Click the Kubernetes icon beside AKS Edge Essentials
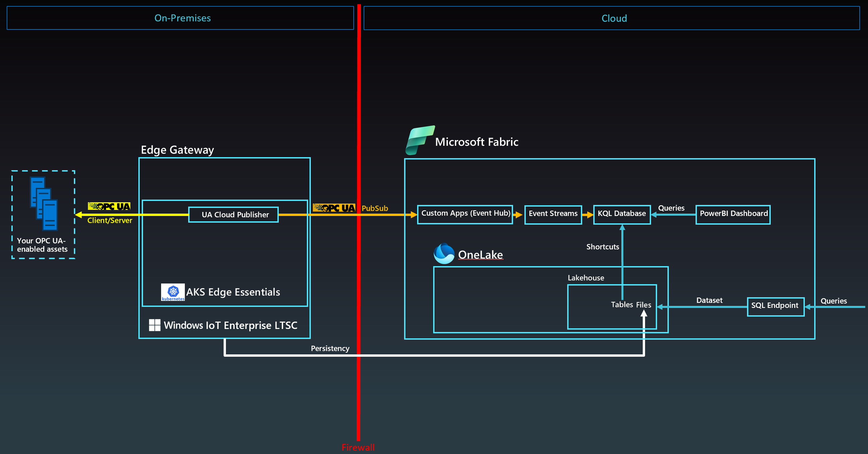This screenshot has width=868, height=454. tap(173, 292)
